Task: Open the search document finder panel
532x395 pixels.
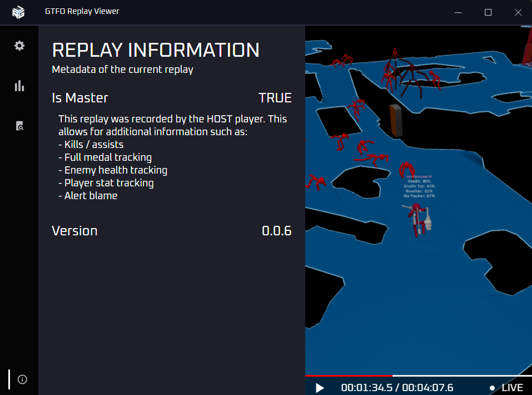Action: point(19,126)
